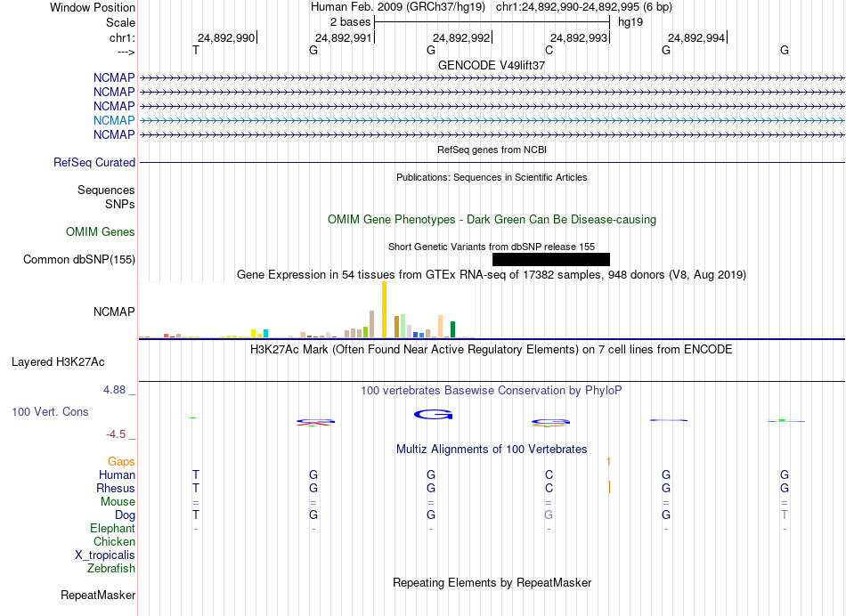Click the Zebrafish species label
This screenshot has height=616, width=846.
coord(111,569)
